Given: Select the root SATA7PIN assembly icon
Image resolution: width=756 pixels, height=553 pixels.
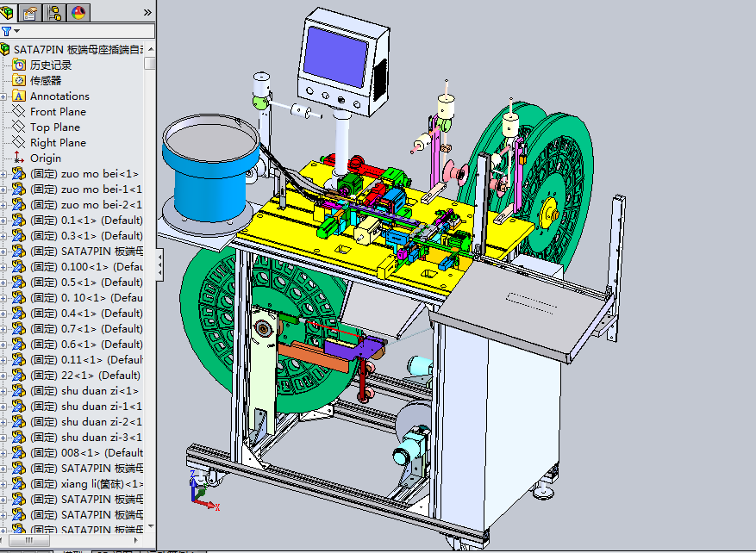Looking at the screenshot, I should pos(5,50).
